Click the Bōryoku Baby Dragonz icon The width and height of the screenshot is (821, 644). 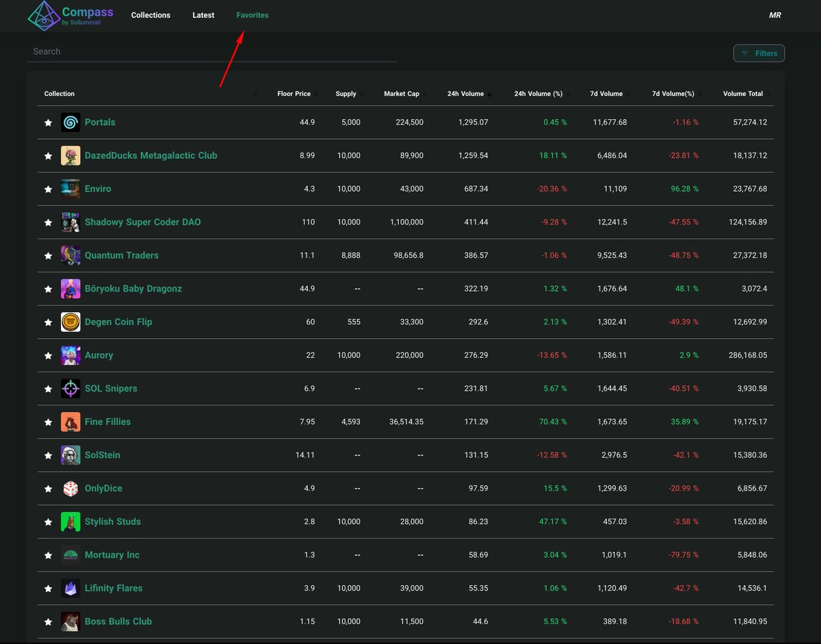tap(70, 289)
